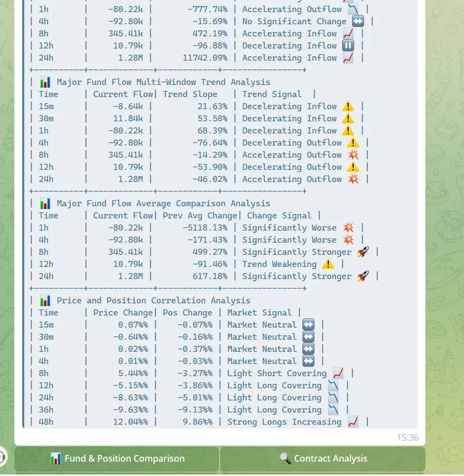Click the Trend Slope column header
The width and height of the screenshot is (464, 476).
(x=190, y=94)
